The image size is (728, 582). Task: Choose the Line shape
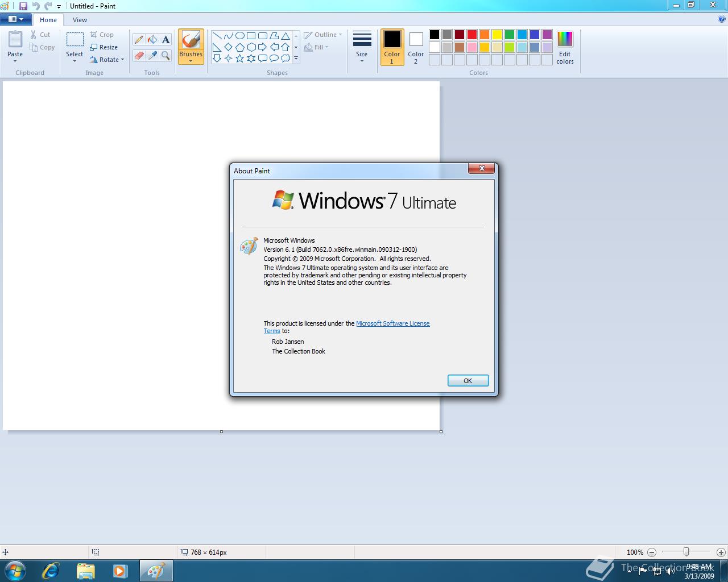click(217, 35)
